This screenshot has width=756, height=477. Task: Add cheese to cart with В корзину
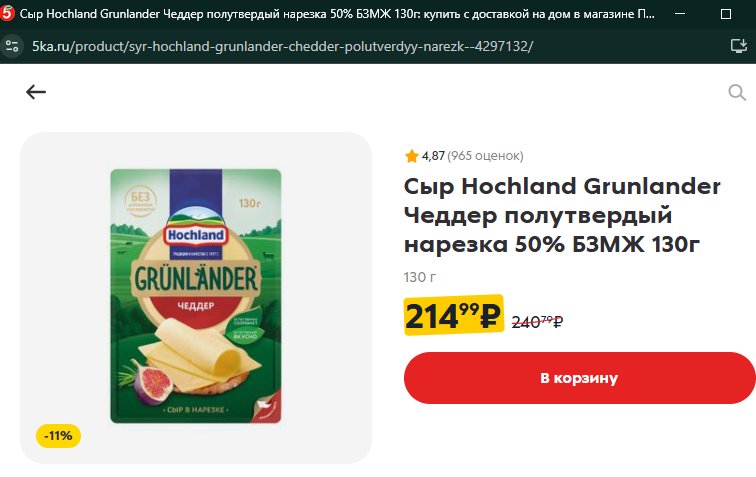point(579,378)
